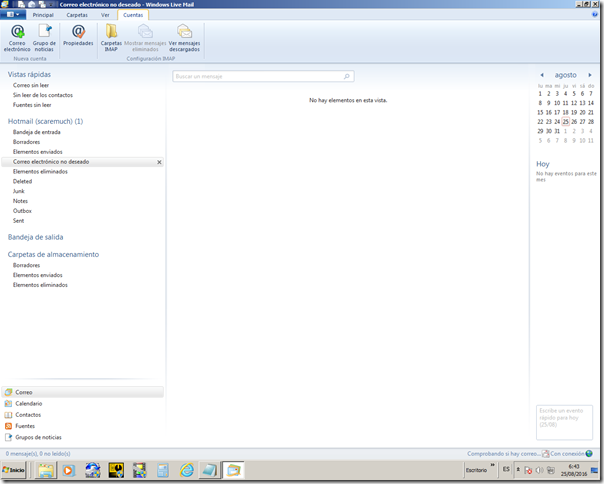Open Fuentes sin leer view
This screenshot has height=484, width=604.
[x=32, y=105]
